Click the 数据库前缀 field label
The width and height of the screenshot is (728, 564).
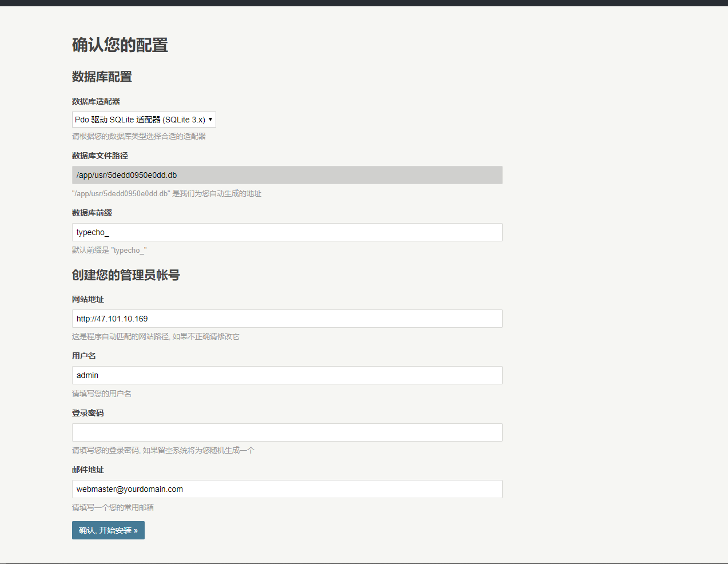tap(92, 213)
